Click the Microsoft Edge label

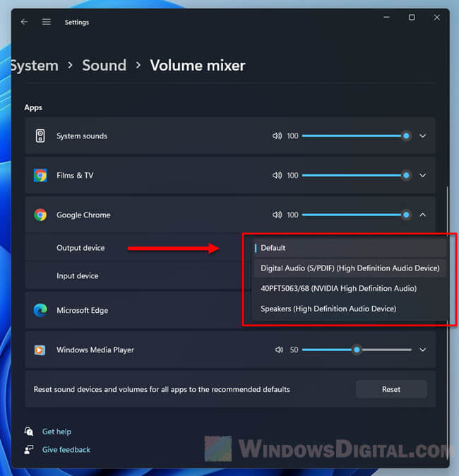tap(83, 310)
